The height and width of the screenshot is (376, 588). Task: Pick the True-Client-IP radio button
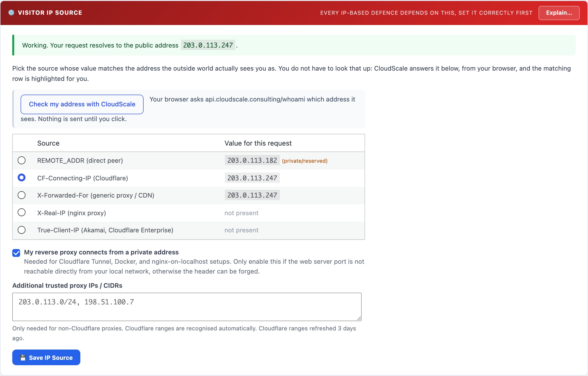coord(22,230)
